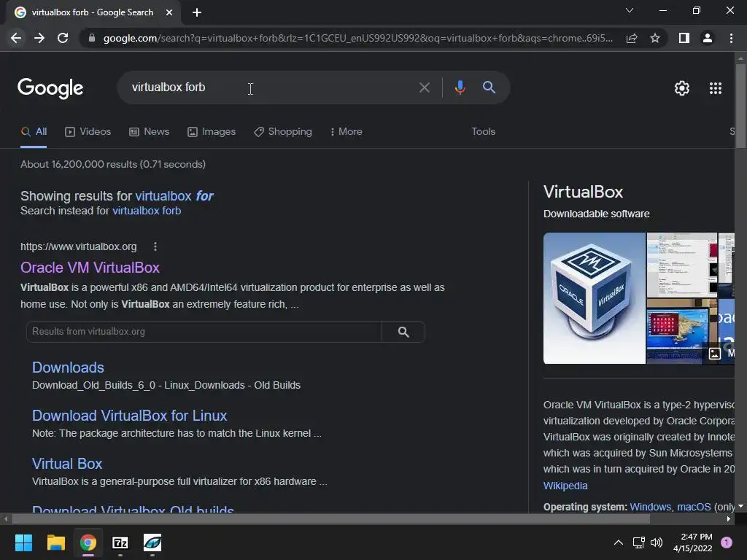Viewport: 747px width, 560px height.
Task: Click corrected query virtualbox for link
Action: [174, 195]
